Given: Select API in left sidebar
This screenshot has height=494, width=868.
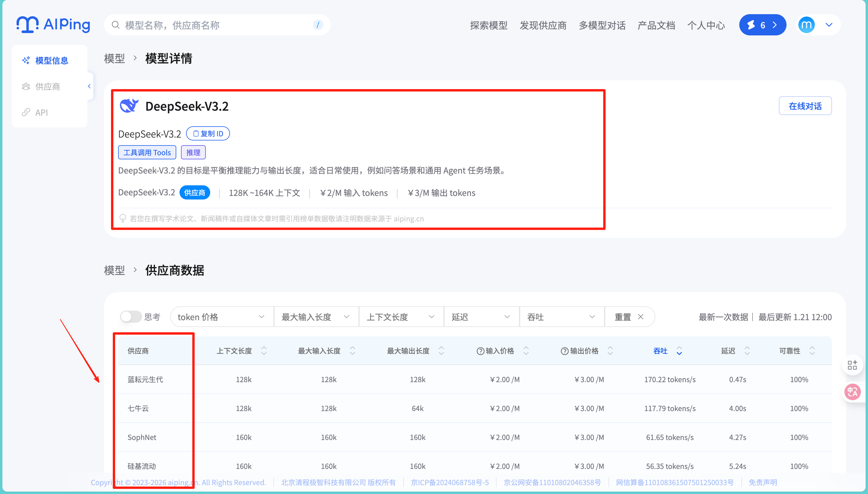Looking at the screenshot, I should pyautogui.click(x=41, y=112).
